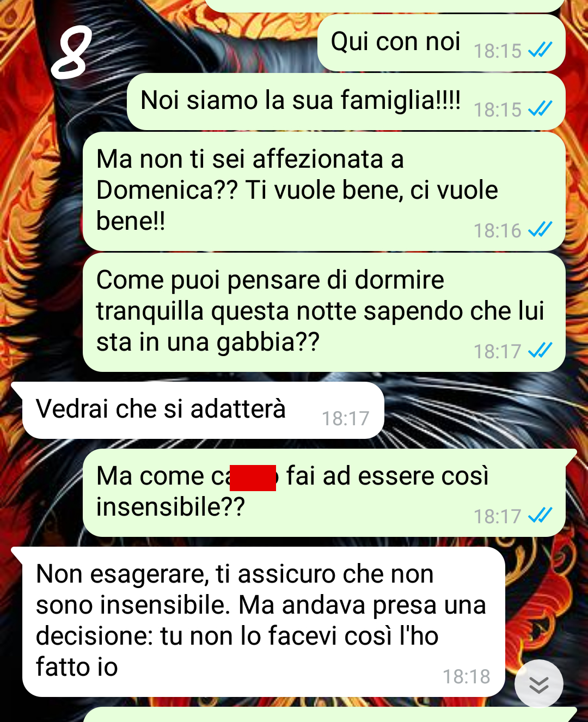Select the 'Qui con noi' message bubble
Image resolution: width=588 pixels, height=722 pixels.
pos(441,42)
